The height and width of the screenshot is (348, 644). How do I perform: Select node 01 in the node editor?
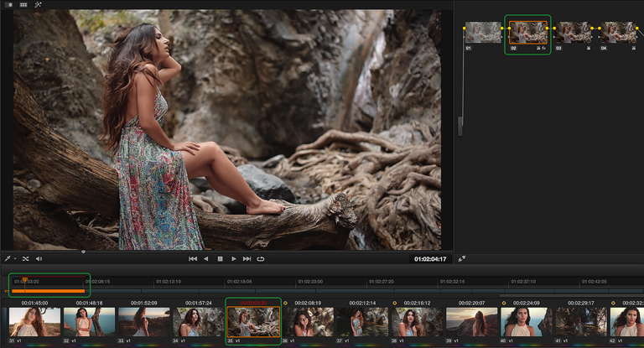pyautogui.click(x=483, y=33)
